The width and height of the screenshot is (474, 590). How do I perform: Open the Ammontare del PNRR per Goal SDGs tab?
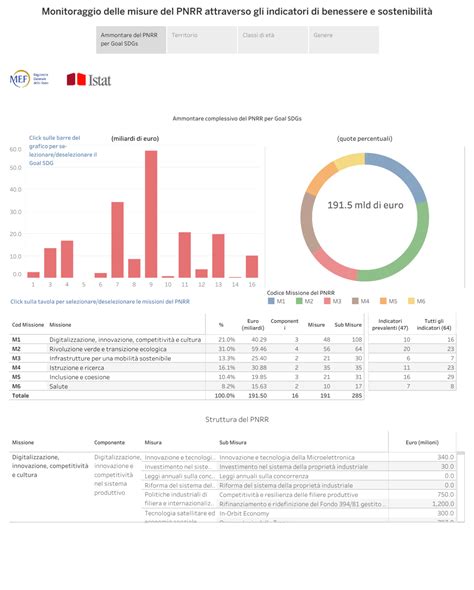pyautogui.click(x=131, y=40)
